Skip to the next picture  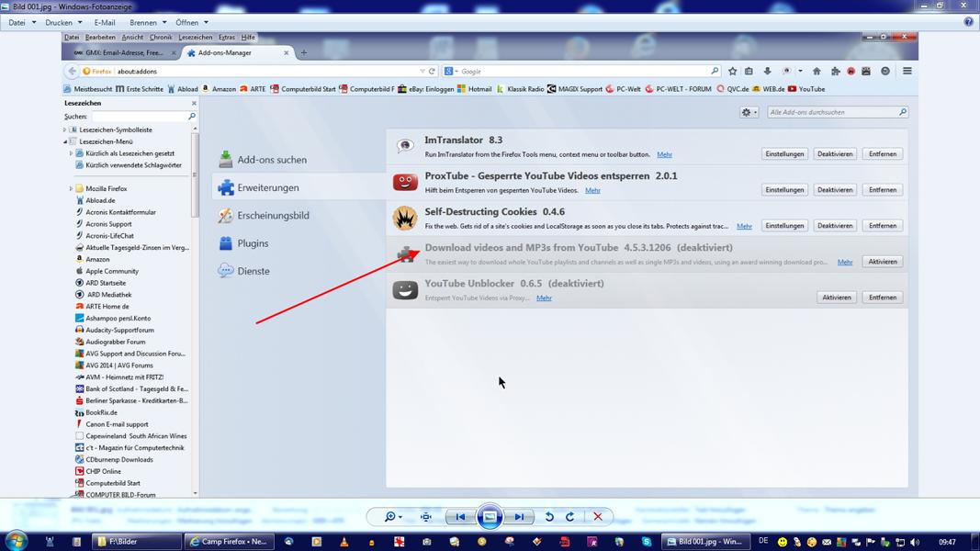point(519,517)
